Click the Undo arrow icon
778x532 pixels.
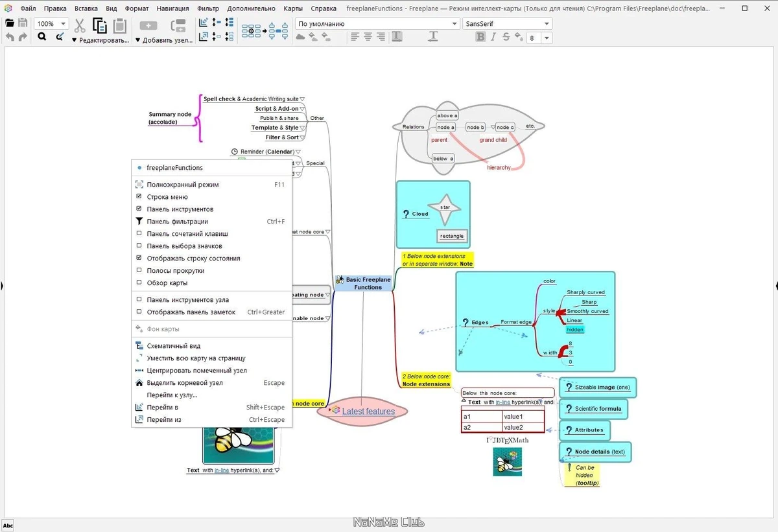point(10,38)
